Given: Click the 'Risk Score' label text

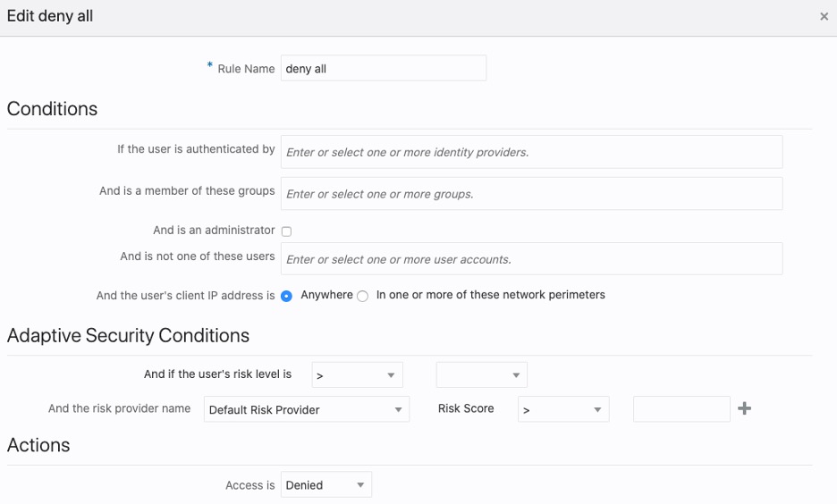Looking at the screenshot, I should click(466, 408).
